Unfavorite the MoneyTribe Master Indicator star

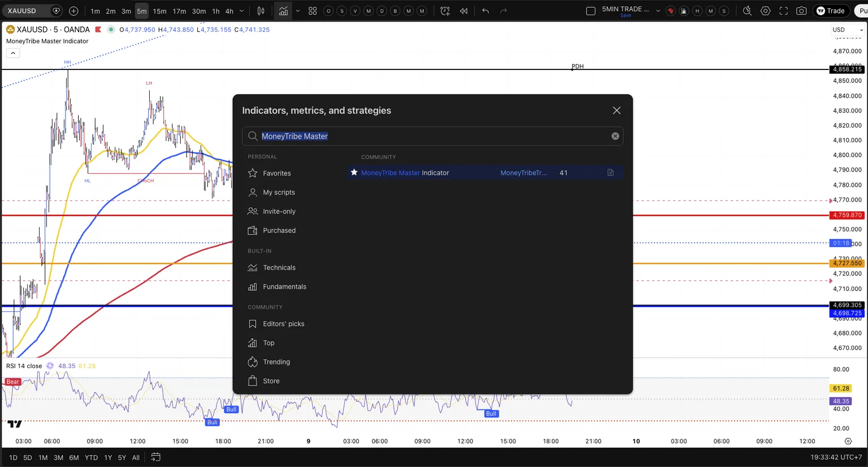click(x=354, y=173)
